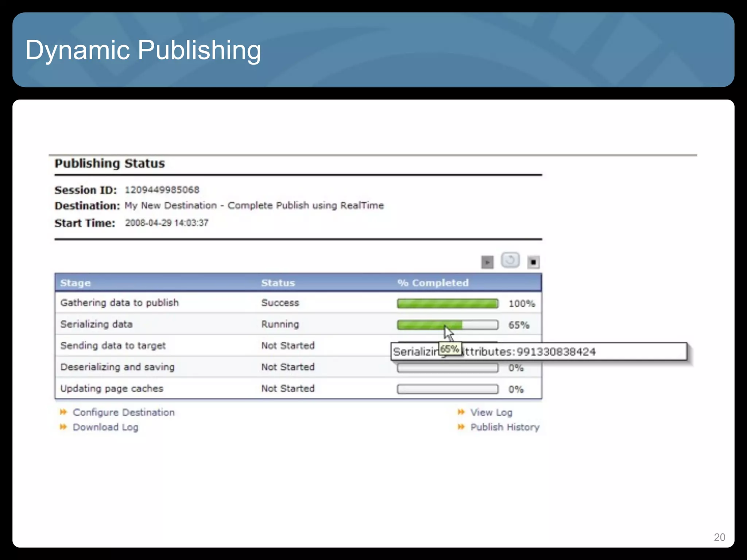Click slide page number 20
This screenshot has width=747, height=560.
[x=719, y=537]
